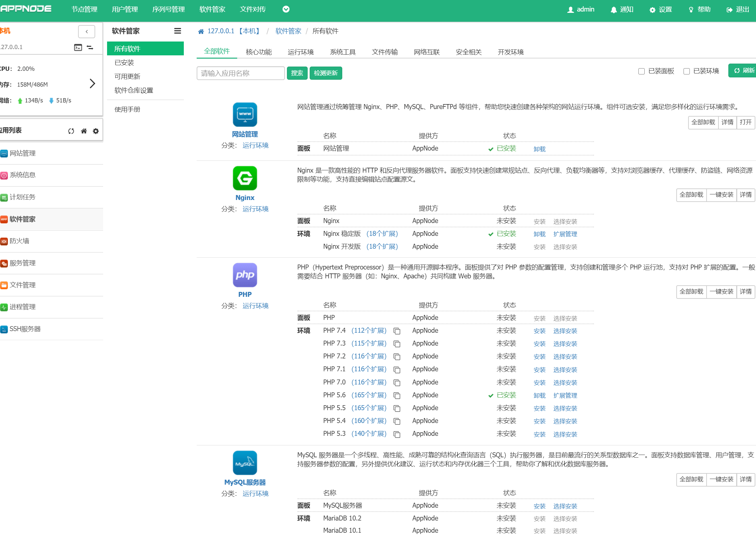Click 安装 link for MySQL服务器 panel
The width and height of the screenshot is (756, 536).
pyautogui.click(x=540, y=506)
